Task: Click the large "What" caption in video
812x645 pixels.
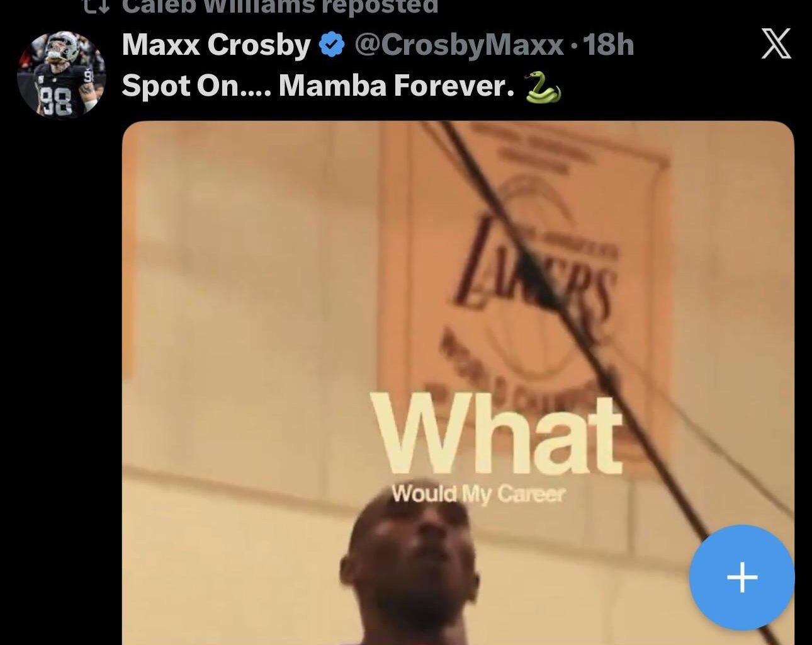Action: pyautogui.click(x=497, y=435)
